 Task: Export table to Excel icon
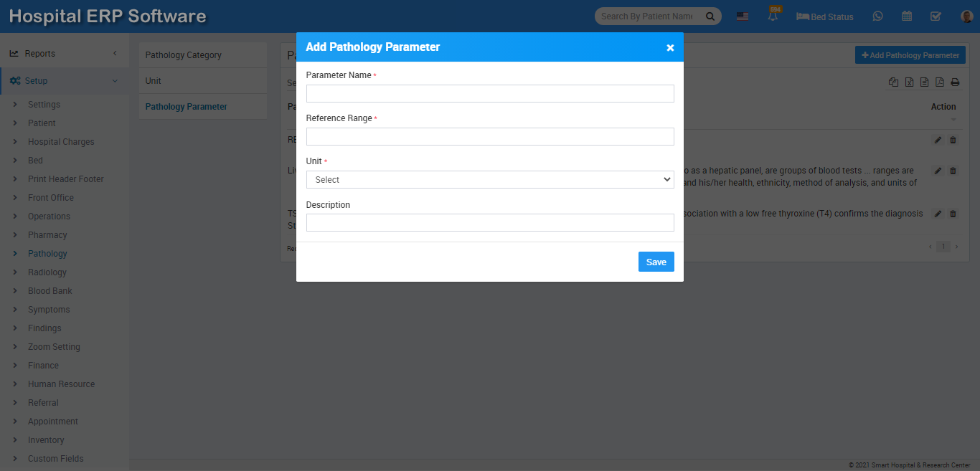pos(909,82)
